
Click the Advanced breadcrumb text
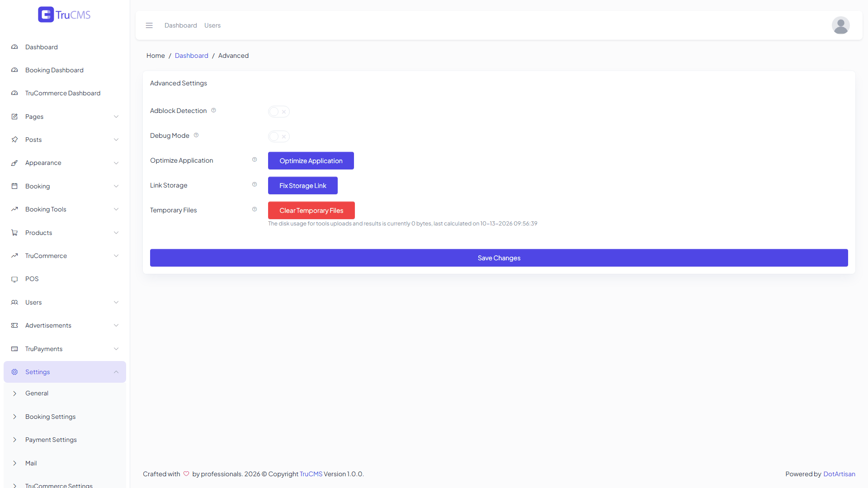point(233,56)
